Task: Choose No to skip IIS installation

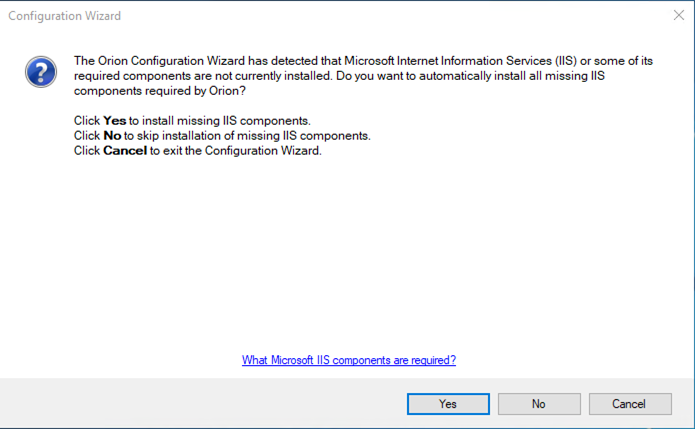Action: [539, 404]
